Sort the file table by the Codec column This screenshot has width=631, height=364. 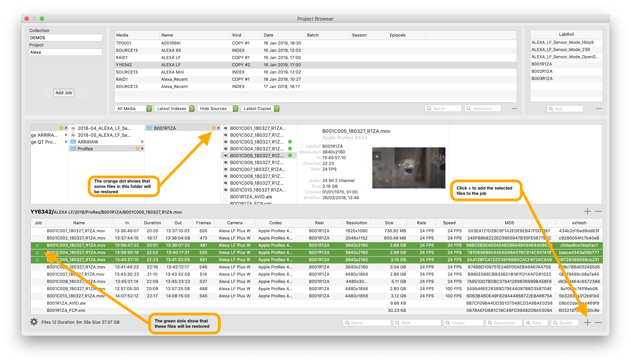point(275,223)
